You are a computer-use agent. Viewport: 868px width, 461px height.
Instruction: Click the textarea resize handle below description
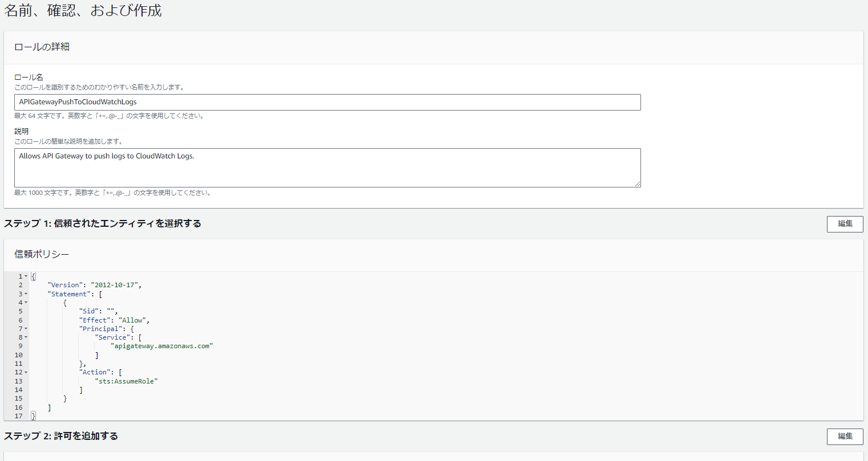coord(638,183)
